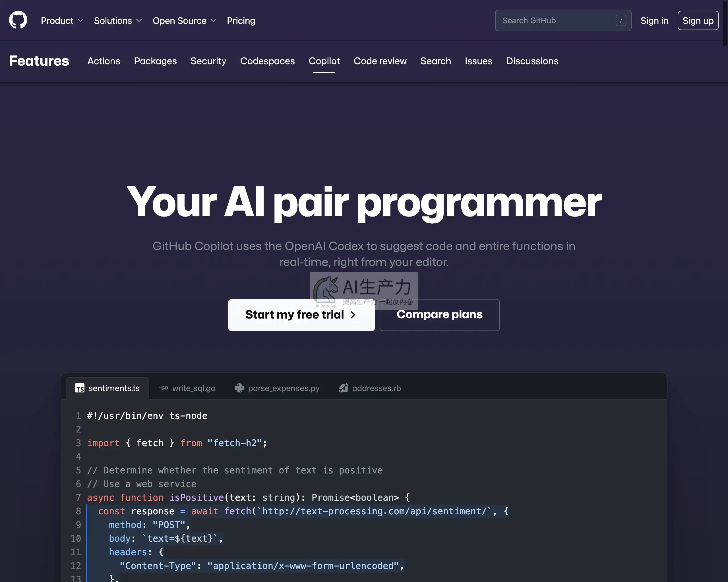Viewport: 728px width, 582px height.
Task: Go to the Actions feature page
Action: tap(104, 61)
